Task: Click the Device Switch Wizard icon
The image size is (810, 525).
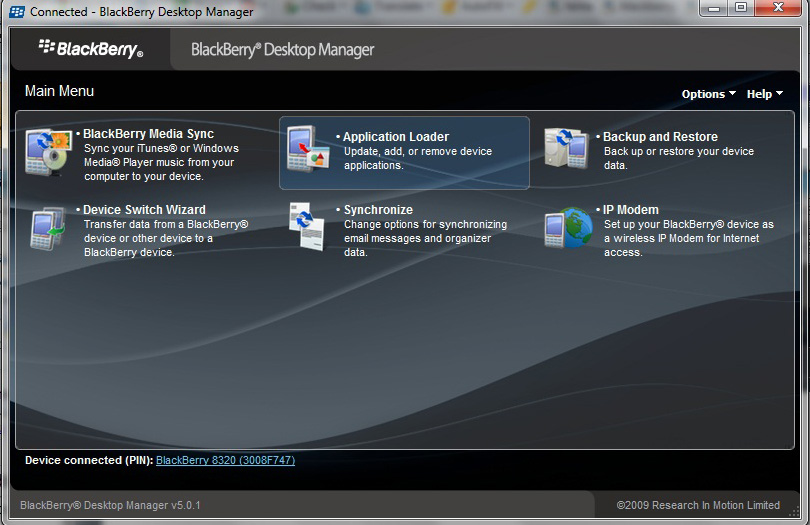Action: point(48,228)
